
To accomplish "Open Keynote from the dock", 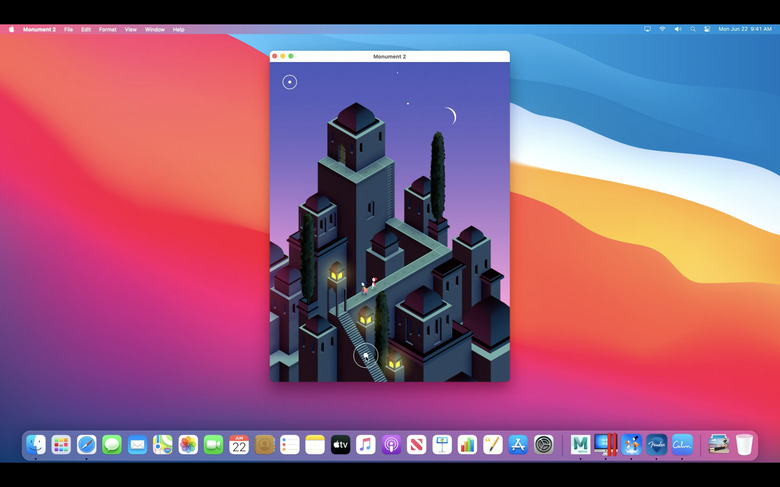I will point(442,445).
